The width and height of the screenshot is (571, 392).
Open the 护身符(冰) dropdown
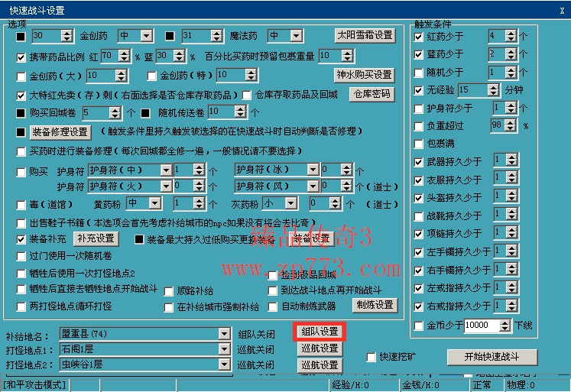click(313, 170)
